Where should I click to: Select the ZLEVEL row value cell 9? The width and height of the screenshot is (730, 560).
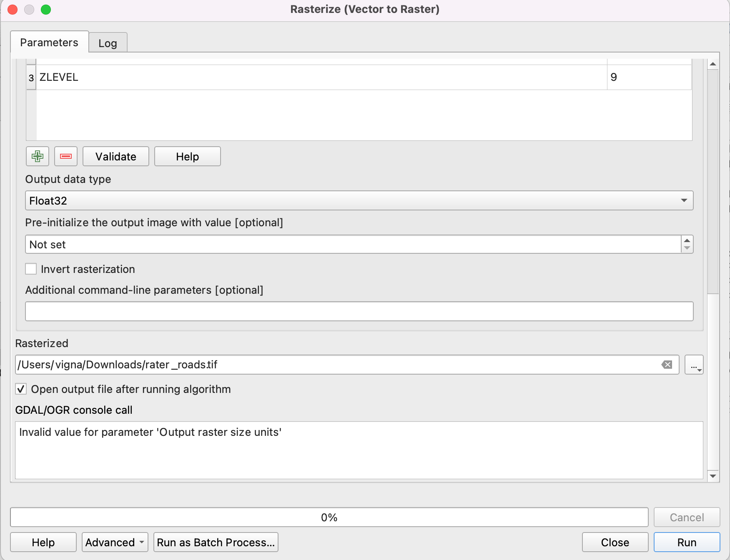[649, 77]
